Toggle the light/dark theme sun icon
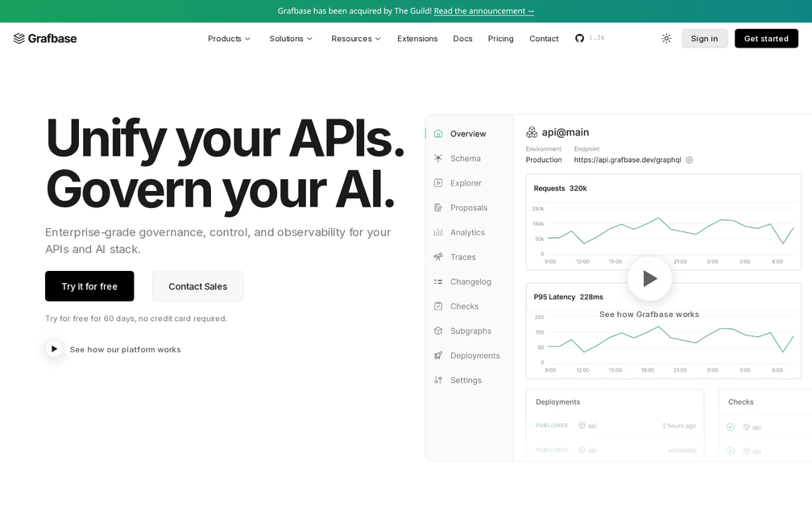812x508 pixels. tap(666, 39)
